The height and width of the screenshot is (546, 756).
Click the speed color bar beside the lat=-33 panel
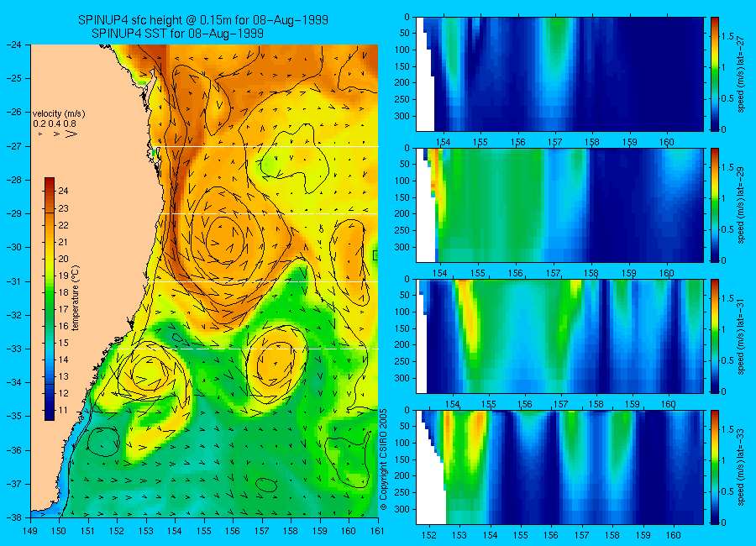coord(714,467)
